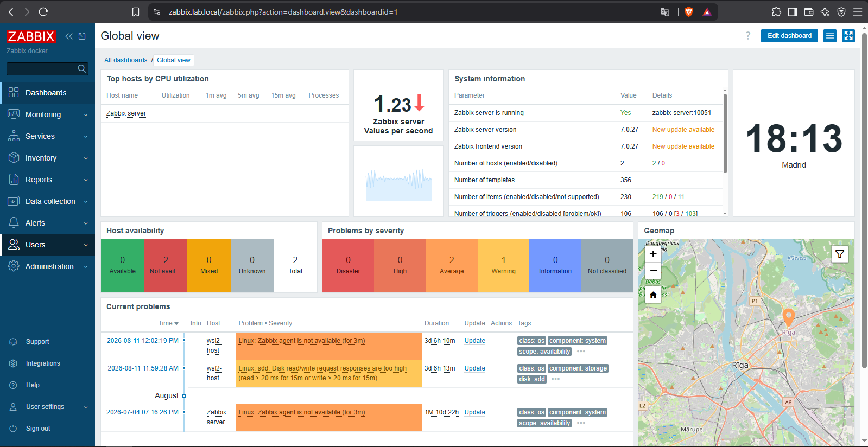Click Update for the 1M 10d 22h problem
Screen dimensions: 868x447
click(x=474, y=412)
